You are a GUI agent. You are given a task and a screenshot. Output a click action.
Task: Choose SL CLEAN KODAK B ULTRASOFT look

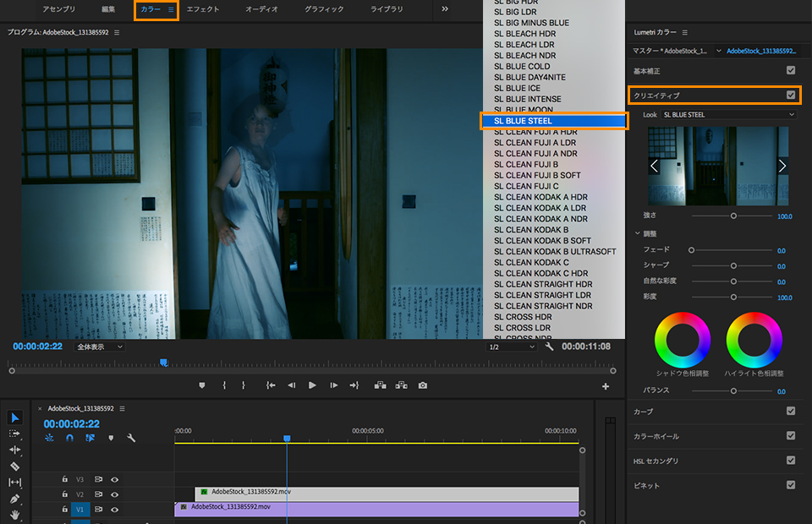(555, 251)
